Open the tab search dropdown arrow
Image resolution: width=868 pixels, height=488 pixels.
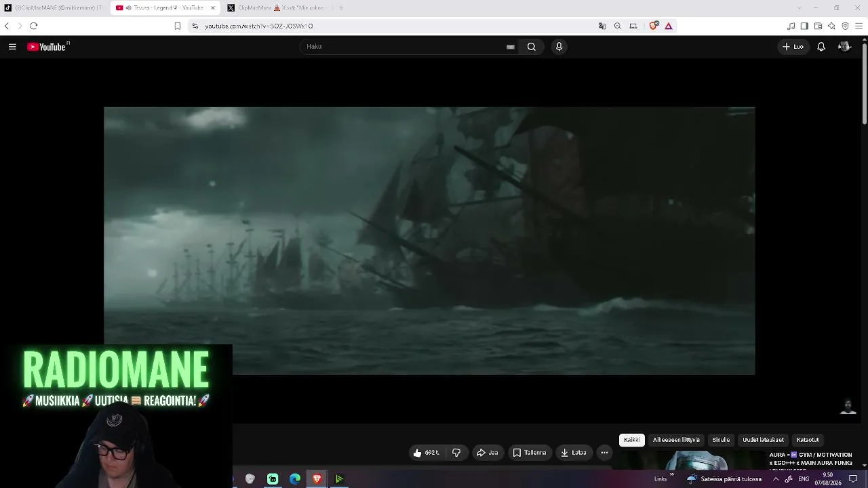[800, 7]
